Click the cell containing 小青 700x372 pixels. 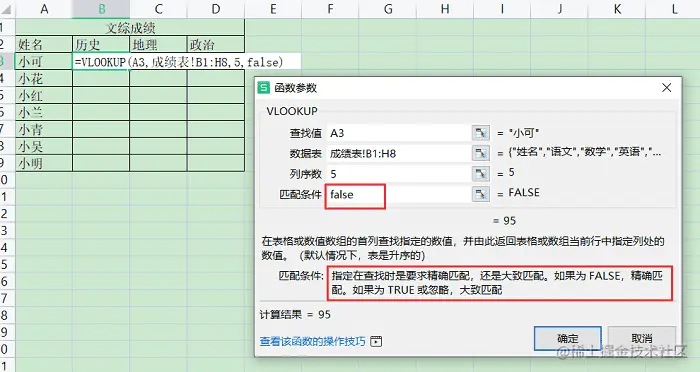pyautogui.click(x=44, y=130)
